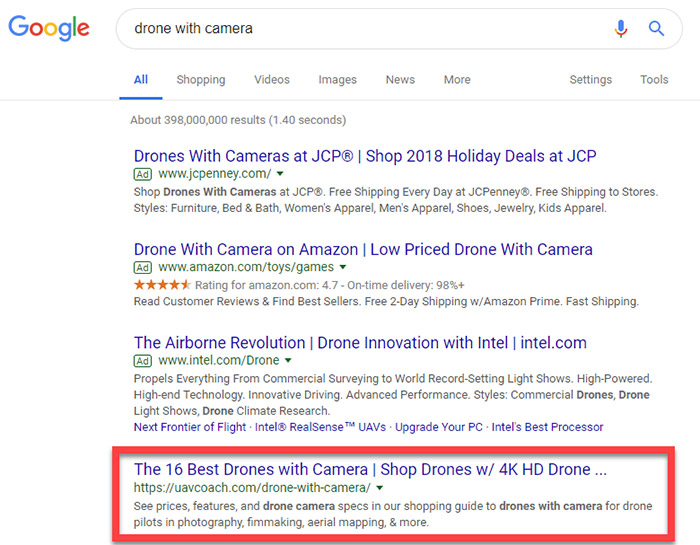Image resolution: width=700 pixels, height=545 pixels.
Task: Click the Ad badge next to www.jcpenney.com
Action: click(143, 174)
